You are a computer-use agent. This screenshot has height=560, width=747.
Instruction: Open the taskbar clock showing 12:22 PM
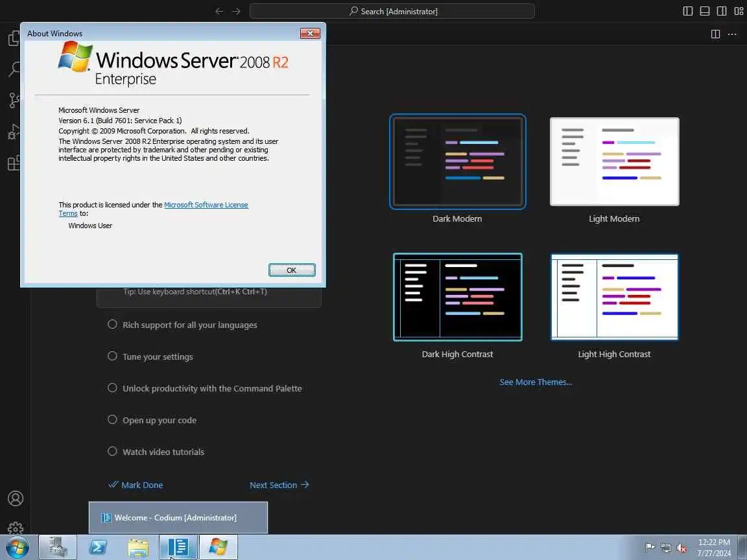pyautogui.click(x=714, y=547)
